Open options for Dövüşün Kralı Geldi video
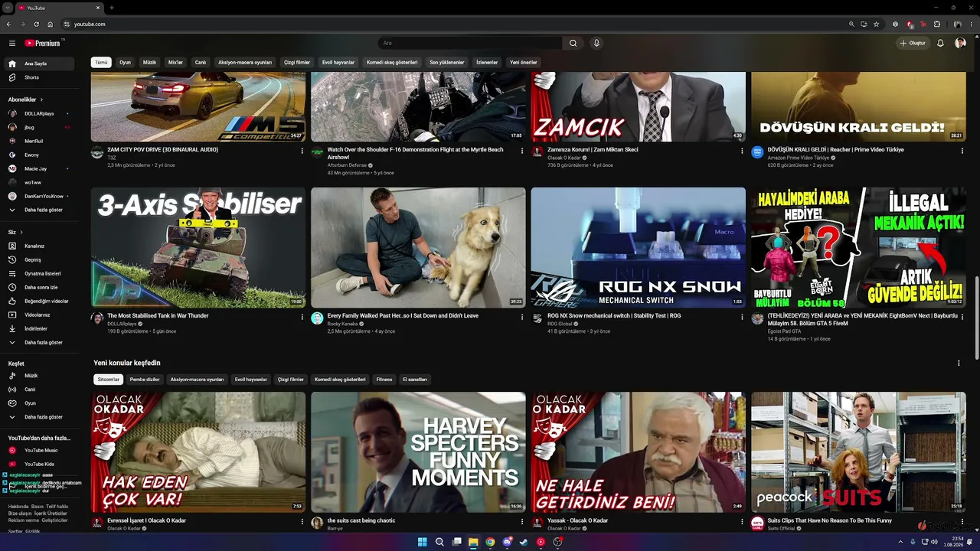Image resolution: width=980 pixels, height=551 pixels. click(962, 151)
